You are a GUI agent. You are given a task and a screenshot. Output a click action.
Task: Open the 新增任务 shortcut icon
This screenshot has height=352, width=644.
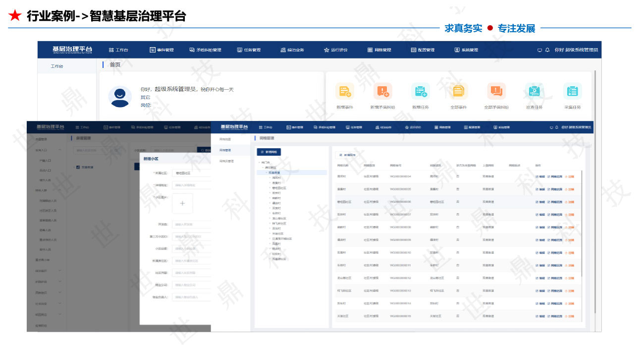click(x=420, y=91)
